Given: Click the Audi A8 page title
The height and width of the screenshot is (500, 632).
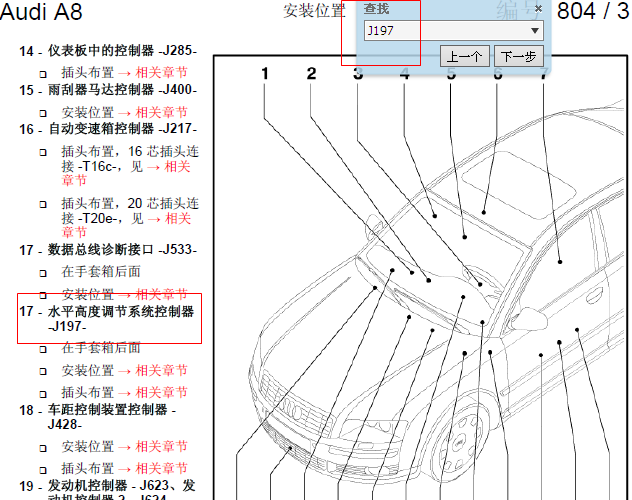Looking at the screenshot, I should click(41, 11).
